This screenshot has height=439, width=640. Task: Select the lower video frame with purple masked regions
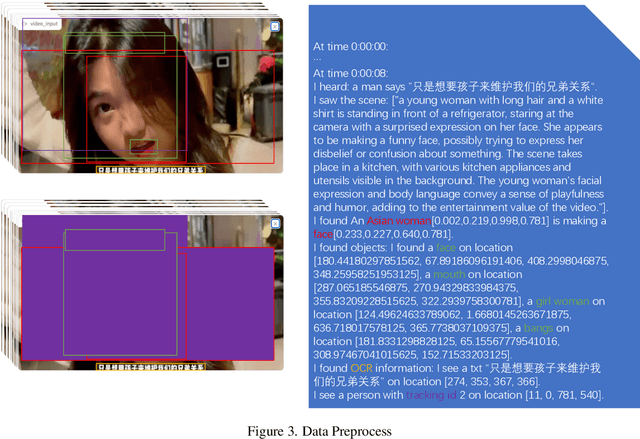click(151, 293)
